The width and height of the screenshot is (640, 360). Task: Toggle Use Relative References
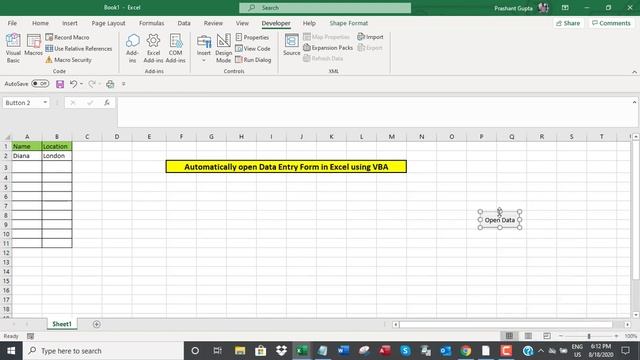pyautogui.click(x=79, y=49)
